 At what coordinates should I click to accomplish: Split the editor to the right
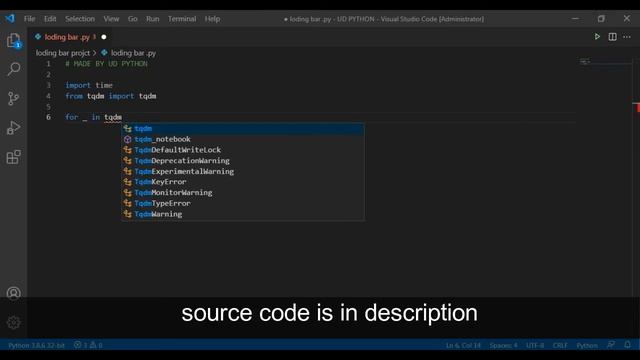pyautogui.click(x=612, y=37)
